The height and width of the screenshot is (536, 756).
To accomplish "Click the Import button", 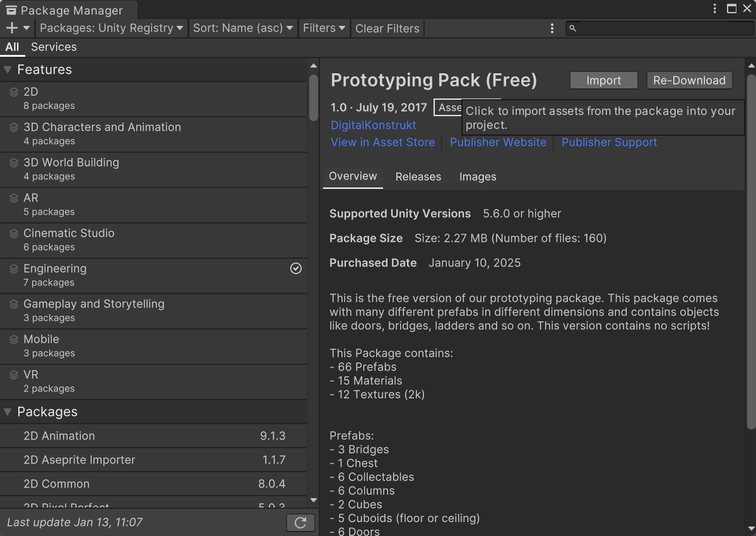I will 603,81.
